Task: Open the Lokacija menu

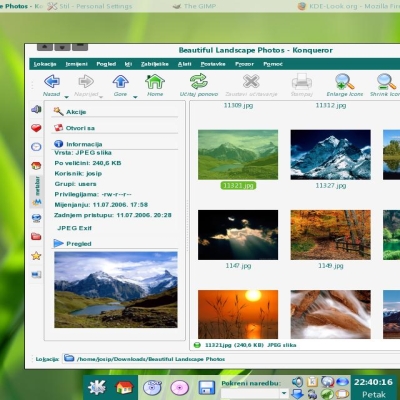Action: click(45, 64)
